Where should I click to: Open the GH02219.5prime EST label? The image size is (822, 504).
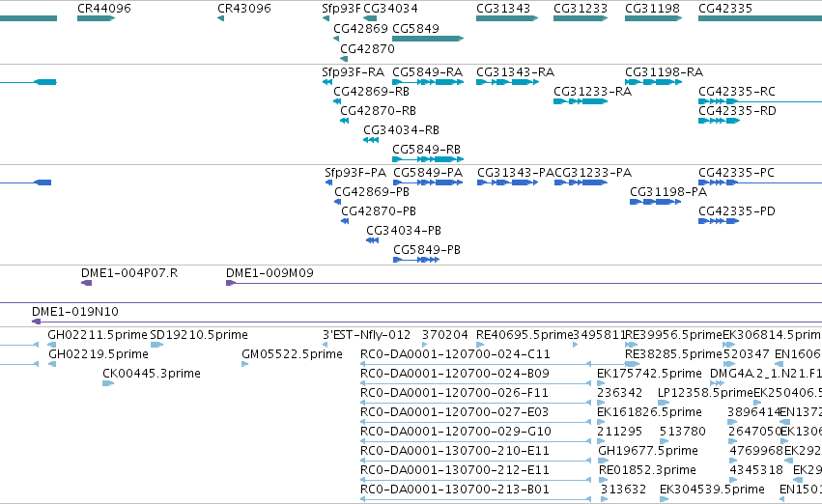(98, 354)
